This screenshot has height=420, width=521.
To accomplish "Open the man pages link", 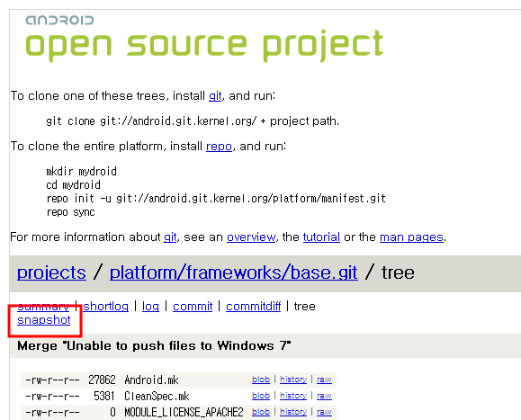I will pyautogui.click(x=411, y=237).
